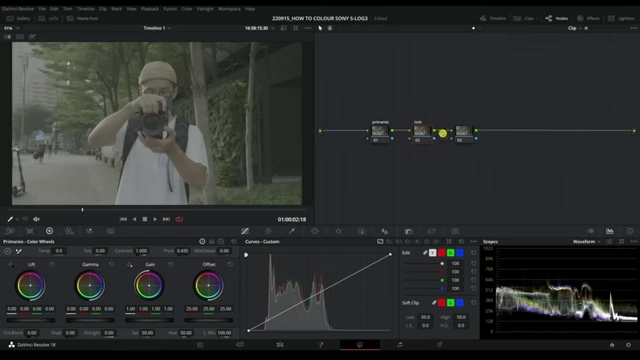Open the File menu
This screenshot has height=360, width=640.
[42, 9]
